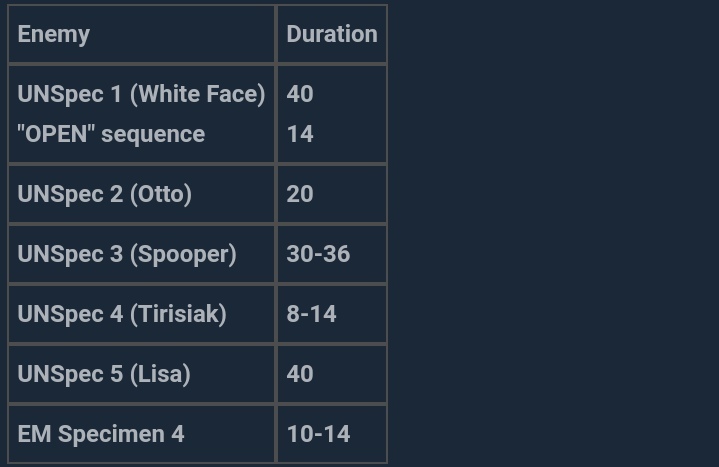Screen dimensions: 719x467
Task: Click the Spooper name in parentheses
Action: [x=183, y=254]
